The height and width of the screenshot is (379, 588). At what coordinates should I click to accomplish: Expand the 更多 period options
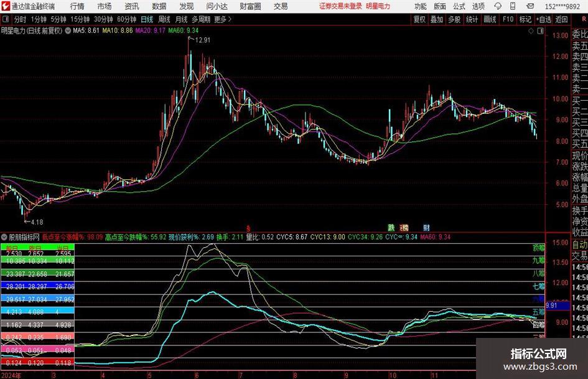click(223, 19)
